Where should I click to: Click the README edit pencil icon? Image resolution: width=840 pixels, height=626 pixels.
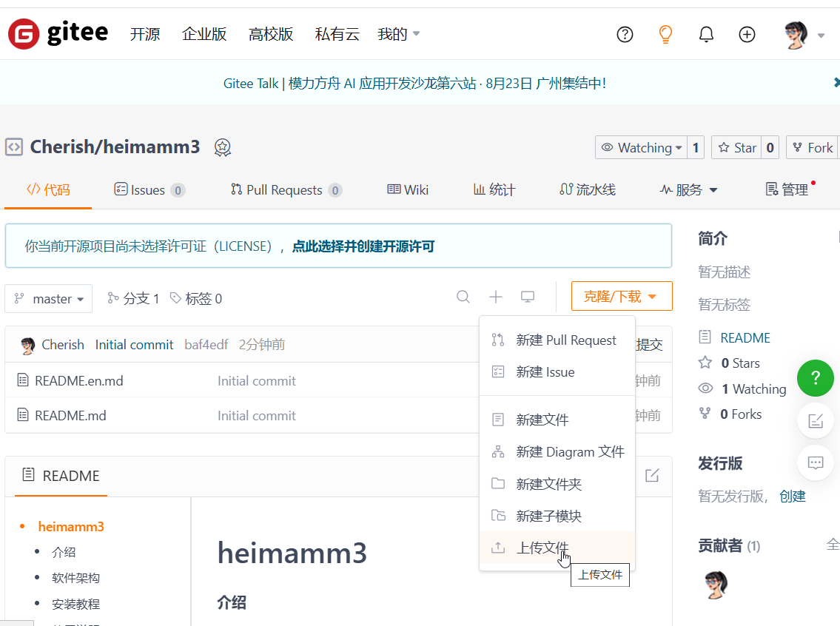652,476
